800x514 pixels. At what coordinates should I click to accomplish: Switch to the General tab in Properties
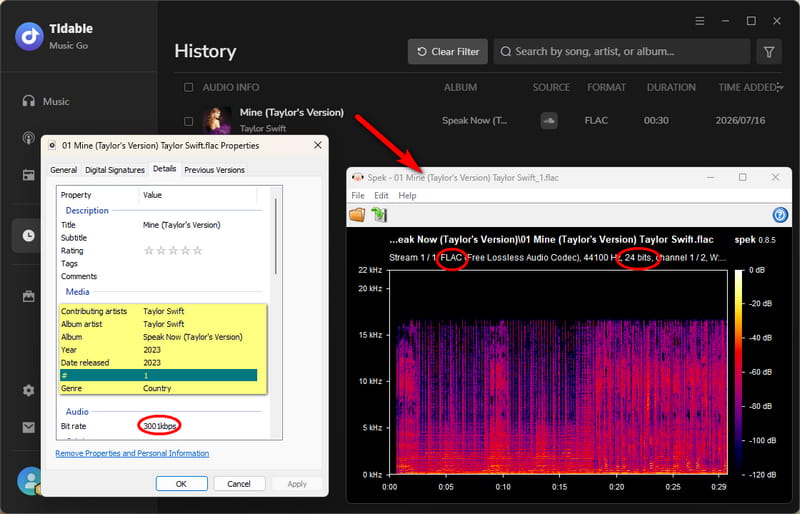pos(63,170)
